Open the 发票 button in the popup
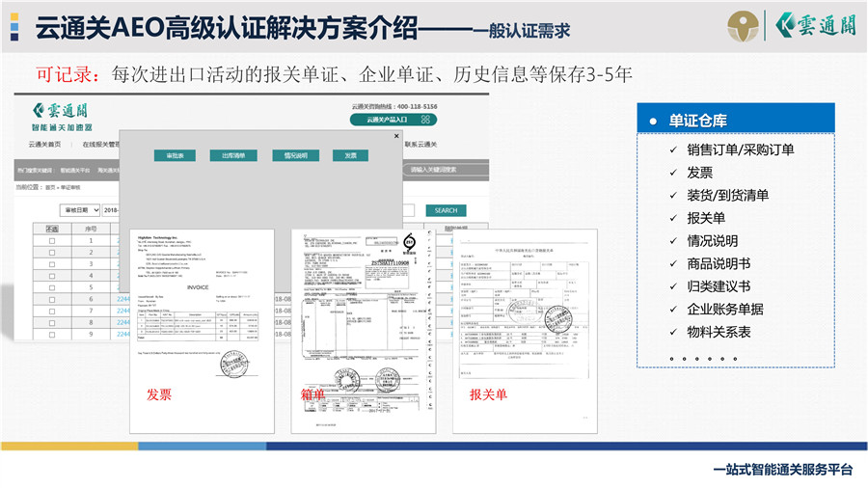Image resolution: width=868 pixels, height=488 pixels. click(x=350, y=156)
